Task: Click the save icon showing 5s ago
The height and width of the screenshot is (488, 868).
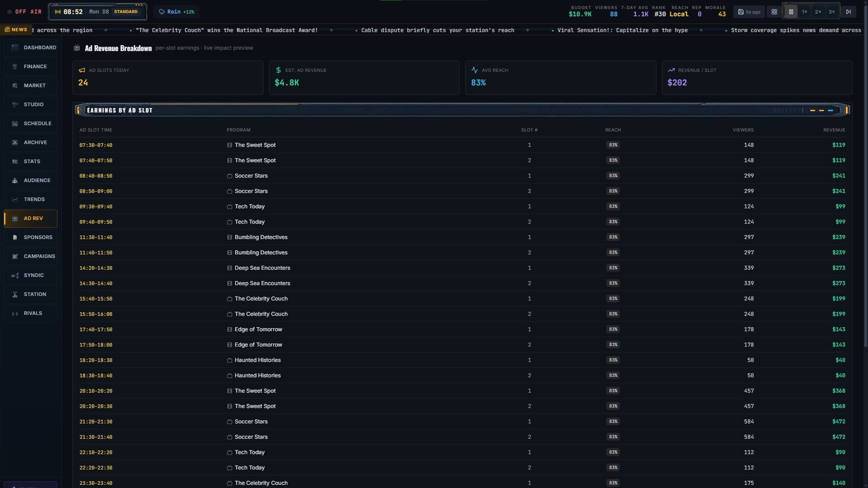Action: [749, 12]
